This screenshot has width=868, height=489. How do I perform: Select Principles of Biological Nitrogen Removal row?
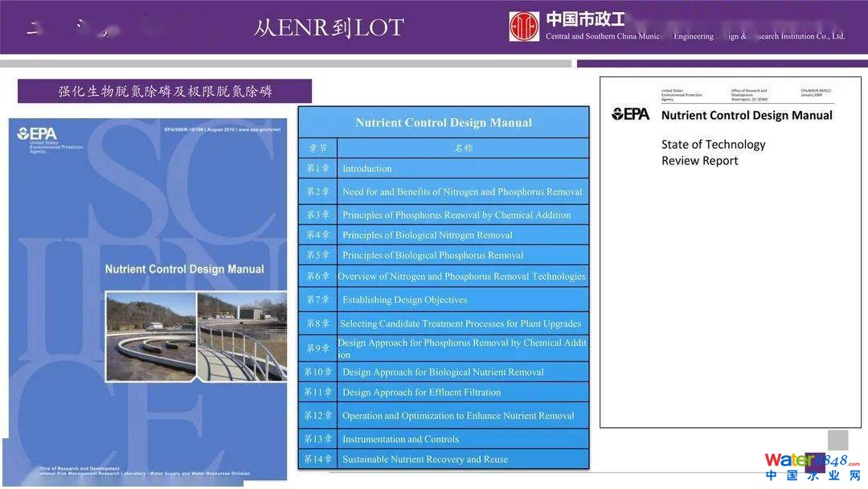[x=427, y=236]
